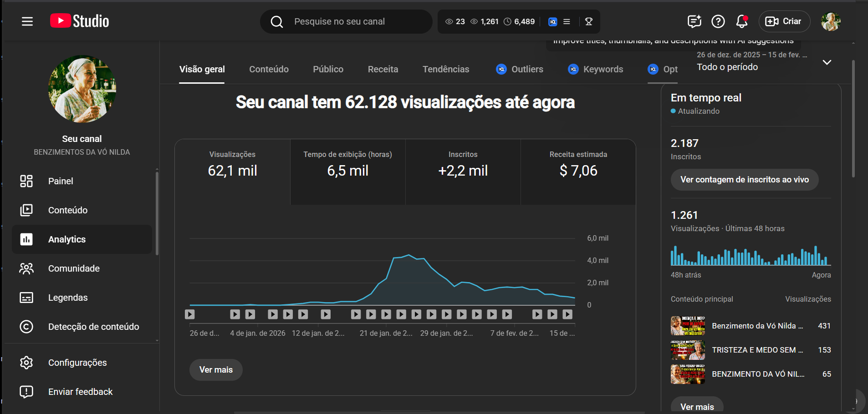Open the hamburger navigation menu
This screenshot has width=868, height=414.
point(27,21)
